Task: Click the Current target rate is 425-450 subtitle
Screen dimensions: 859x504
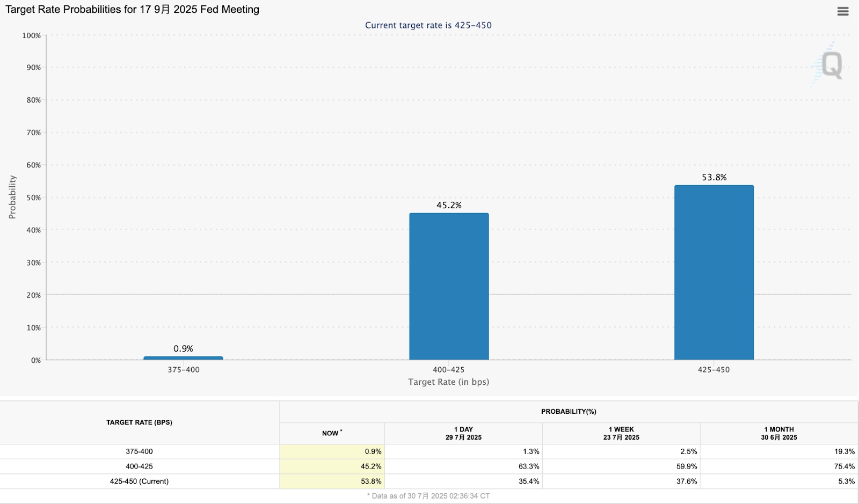Action: coord(428,25)
